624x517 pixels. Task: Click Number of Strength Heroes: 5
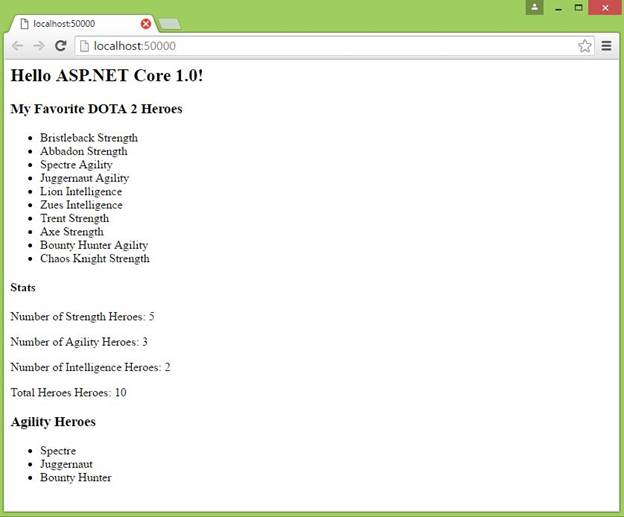pyautogui.click(x=82, y=317)
